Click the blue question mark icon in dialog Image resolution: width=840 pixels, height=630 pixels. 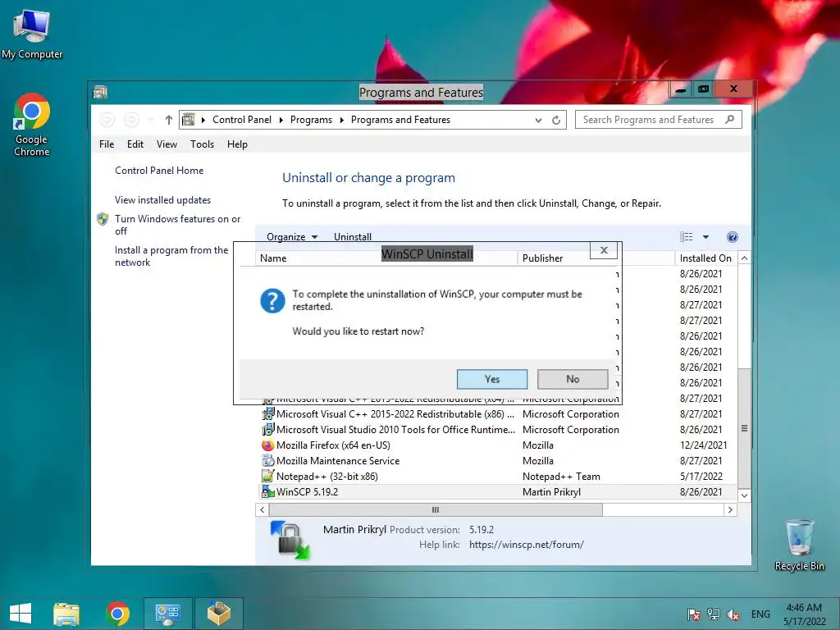(x=272, y=300)
